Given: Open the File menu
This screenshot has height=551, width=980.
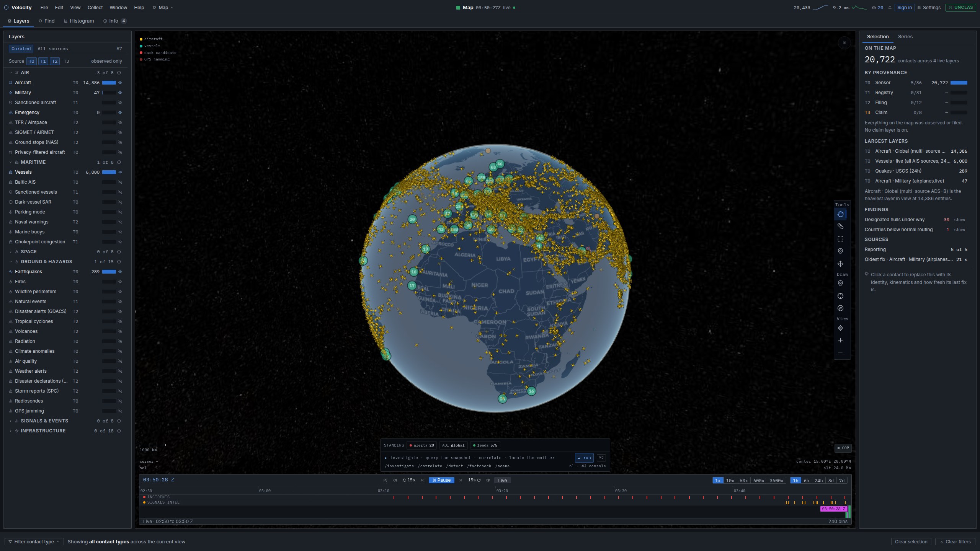Looking at the screenshot, I should point(44,8).
